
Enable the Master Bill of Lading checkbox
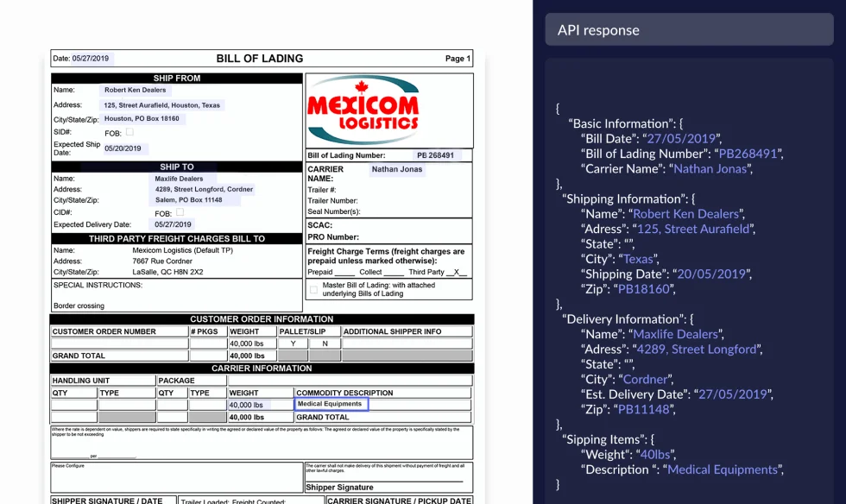[314, 288]
